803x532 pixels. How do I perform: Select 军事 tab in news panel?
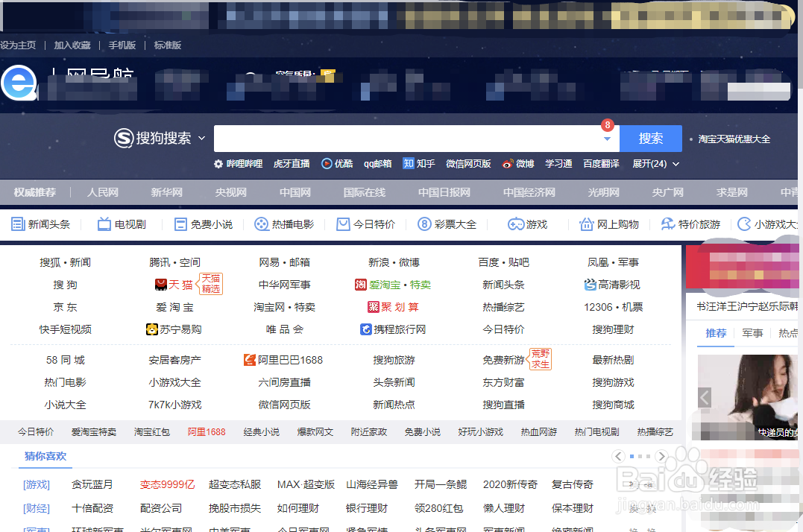click(752, 334)
